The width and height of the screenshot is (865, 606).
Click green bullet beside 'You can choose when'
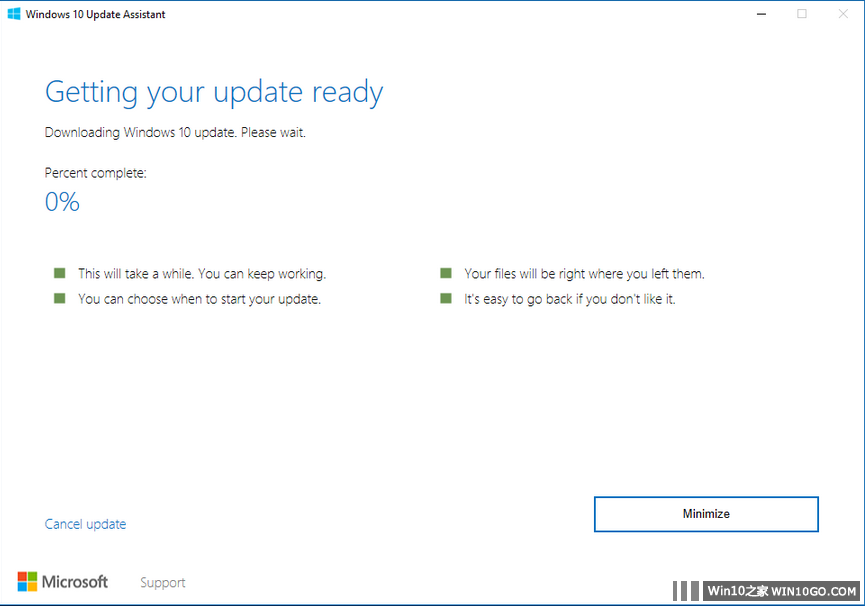pyautogui.click(x=60, y=298)
